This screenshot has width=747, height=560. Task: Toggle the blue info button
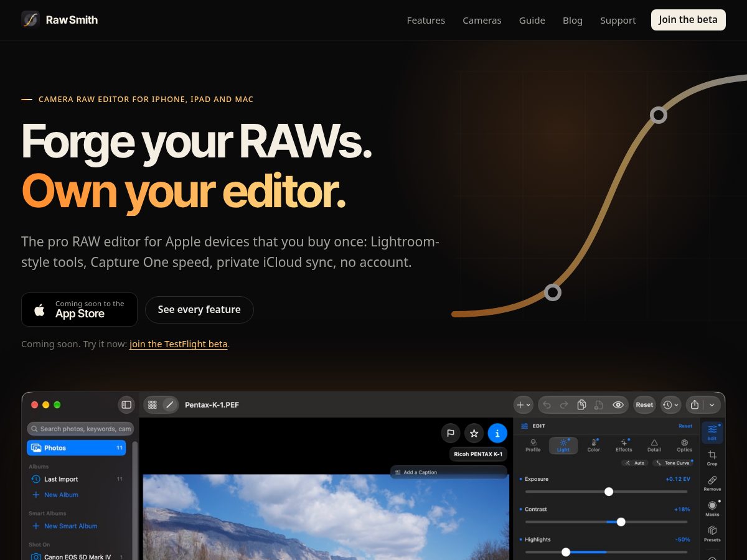(497, 433)
